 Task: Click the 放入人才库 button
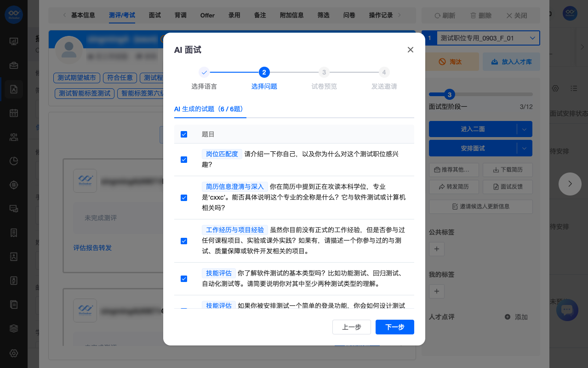point(511,62)
